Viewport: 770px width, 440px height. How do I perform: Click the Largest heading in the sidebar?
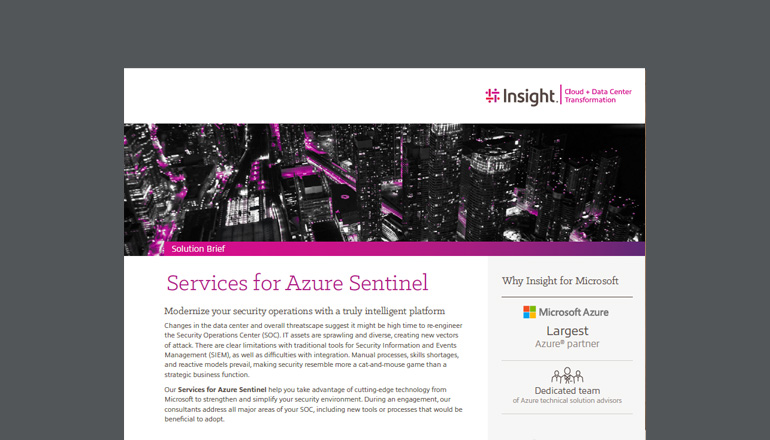(x=566, y=330)
